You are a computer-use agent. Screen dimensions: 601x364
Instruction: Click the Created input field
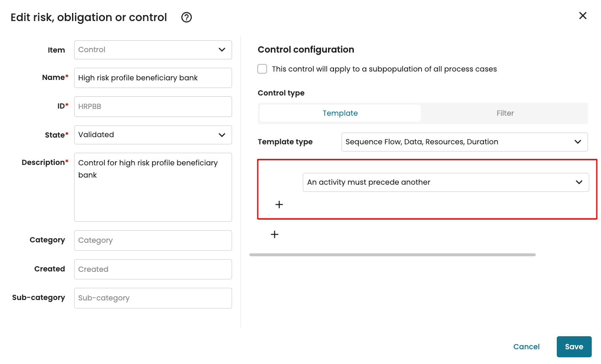pyautogui.click(x=153, y=269)
